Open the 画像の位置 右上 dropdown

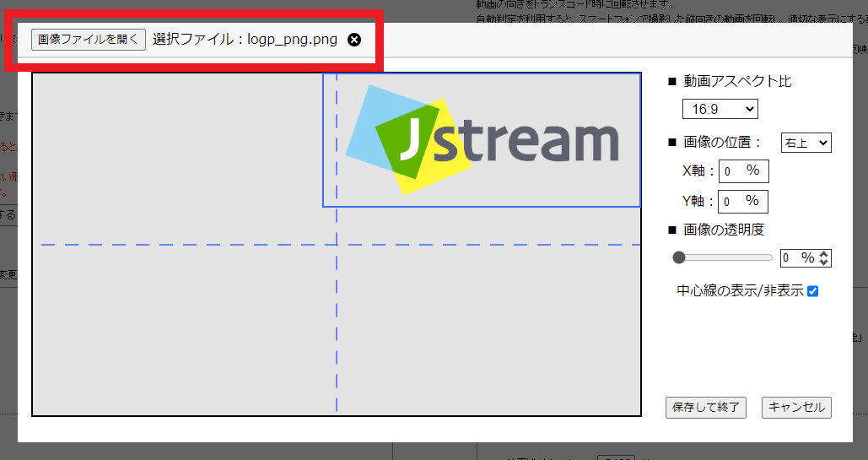tap(806, 143)
